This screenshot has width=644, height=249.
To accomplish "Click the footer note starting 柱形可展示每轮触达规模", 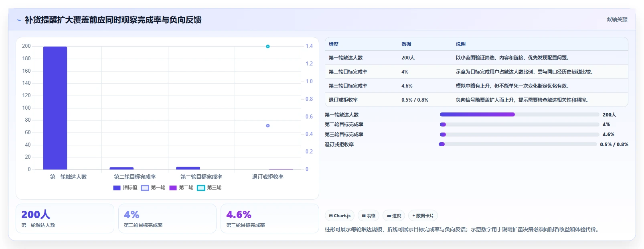I will [463, 230].
